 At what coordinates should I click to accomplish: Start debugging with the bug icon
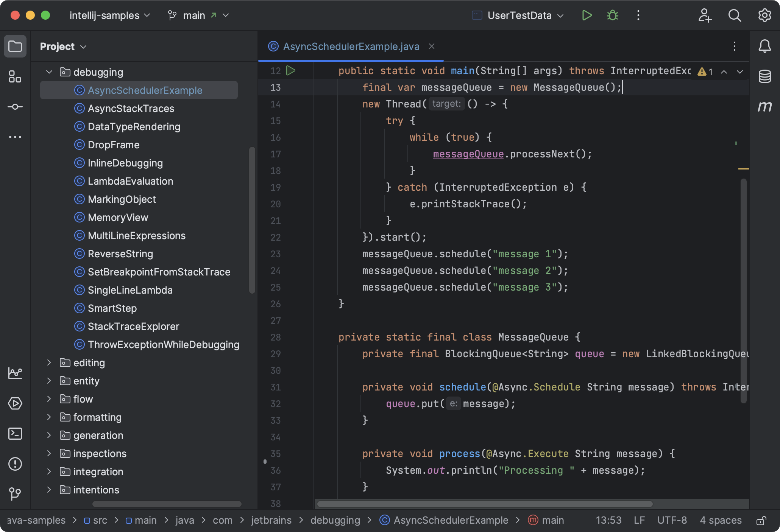click(612, 16)
